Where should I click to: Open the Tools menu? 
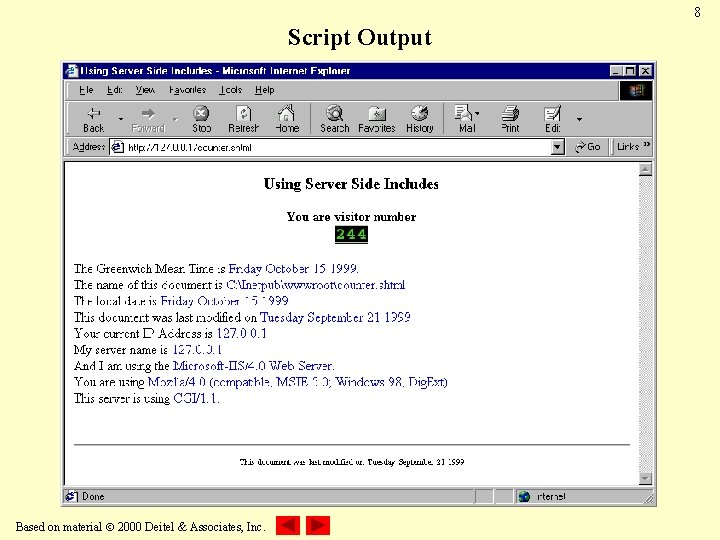[x=231, y=90]
